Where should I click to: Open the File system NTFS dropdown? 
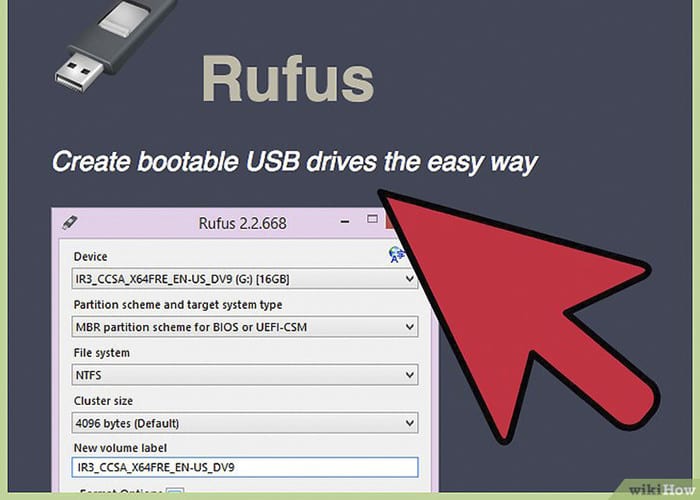click(245, 375)
